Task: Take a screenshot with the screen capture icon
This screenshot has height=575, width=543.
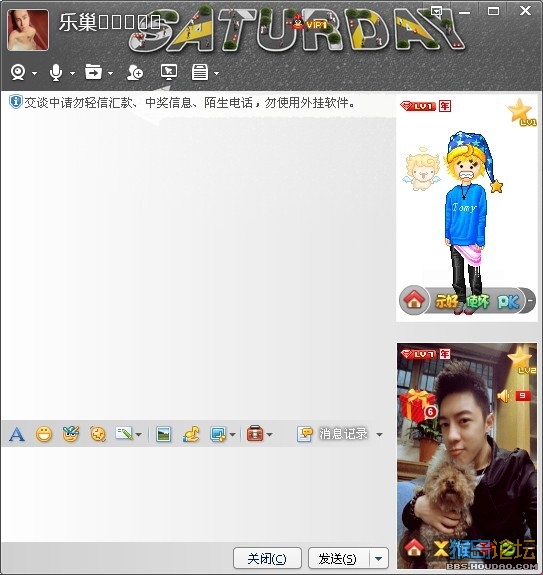Action: (x=218, y=435)
